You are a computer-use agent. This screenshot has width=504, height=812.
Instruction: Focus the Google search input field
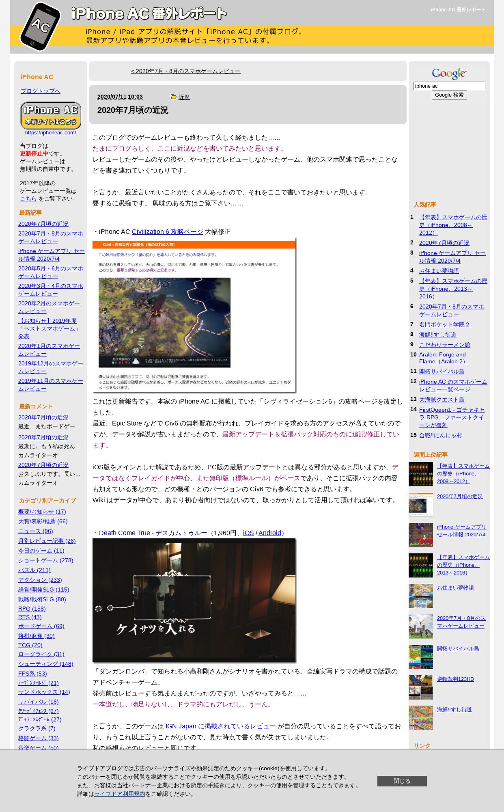tap(449, 86)
